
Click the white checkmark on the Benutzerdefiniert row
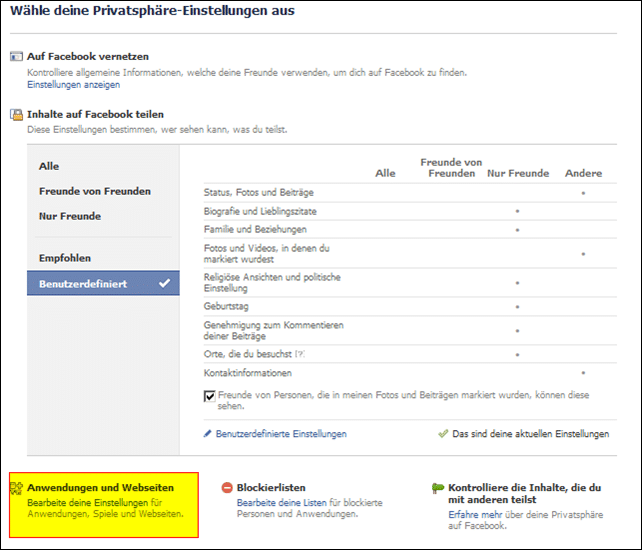click(x=165, y=283)
